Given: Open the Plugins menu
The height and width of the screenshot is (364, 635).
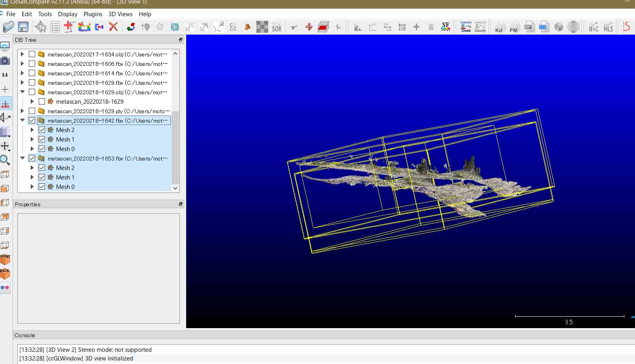Looking at the screenshot, I should [93, 14].
